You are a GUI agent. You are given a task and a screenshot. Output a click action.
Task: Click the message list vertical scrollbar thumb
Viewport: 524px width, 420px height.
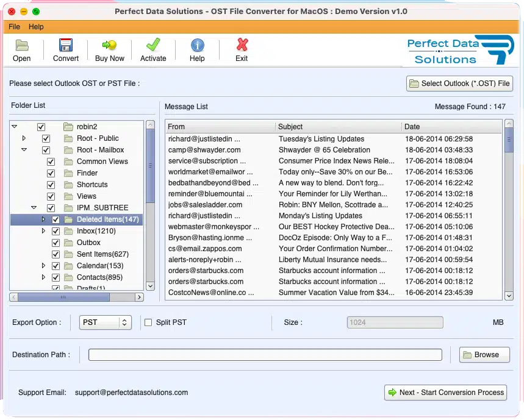pyautogui.click(x=509, y=140)
